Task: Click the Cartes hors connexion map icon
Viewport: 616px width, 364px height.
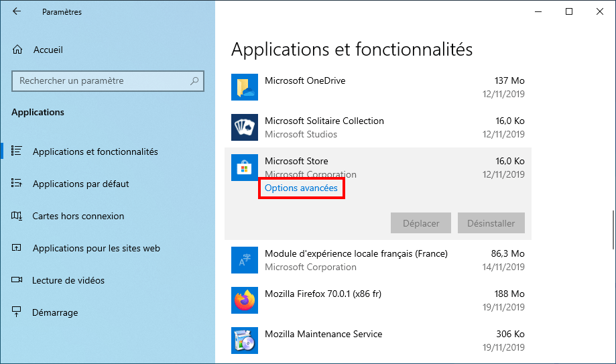Action: pyautogui.click(x=17, y=215)
